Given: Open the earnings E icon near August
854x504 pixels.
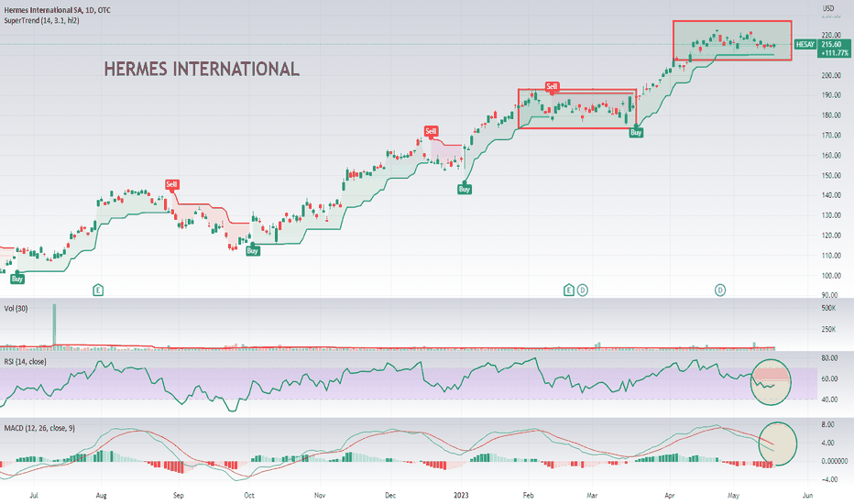Looking at the screenshot, I should (98, 290).
